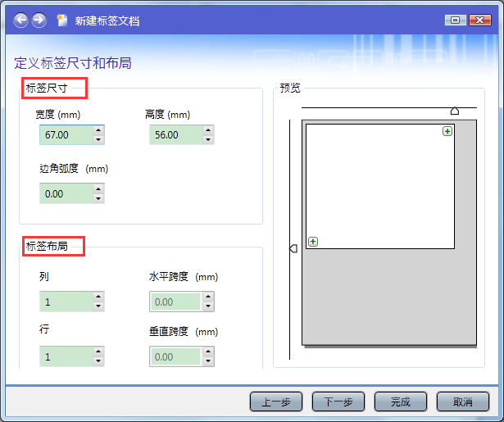Viewport: 504px width, 422px height.
Task: Click the 垂直跨度 (mm) label
Action: (x=184, y=331)
